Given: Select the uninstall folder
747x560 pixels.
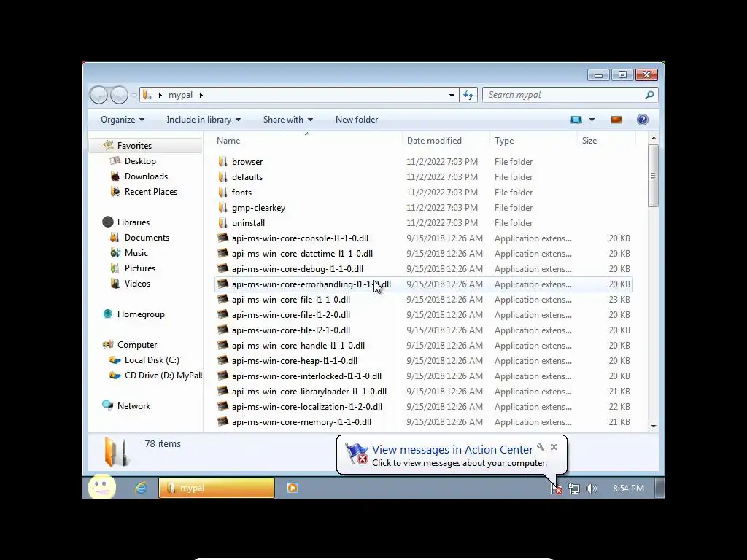Looking at the screenshot, I should [x=248, y=223].
